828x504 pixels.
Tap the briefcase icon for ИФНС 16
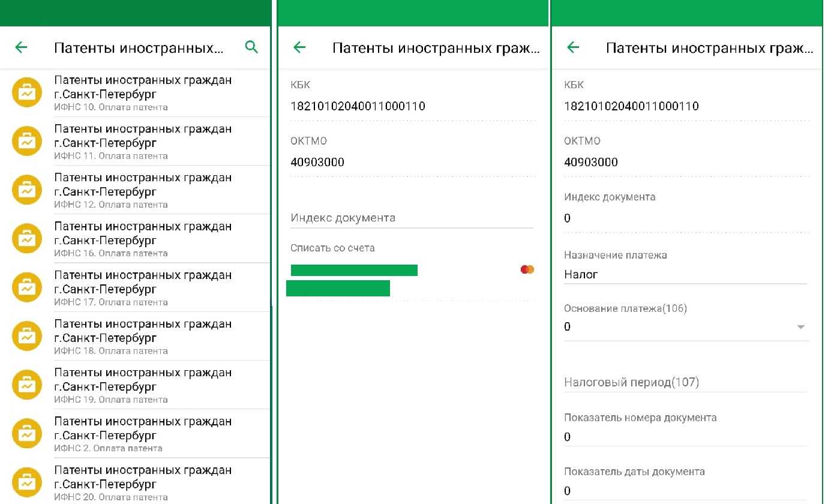pyautogui.click(x=27, y=238)
